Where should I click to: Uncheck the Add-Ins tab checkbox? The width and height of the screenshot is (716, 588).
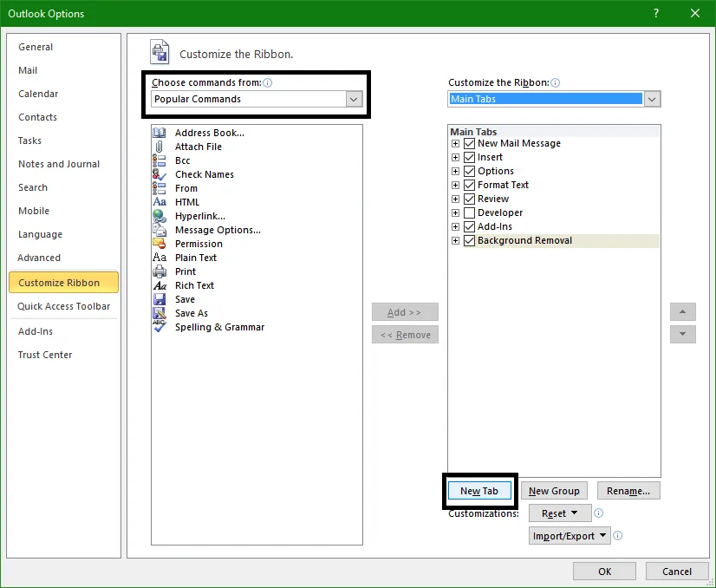coord(469,226)
